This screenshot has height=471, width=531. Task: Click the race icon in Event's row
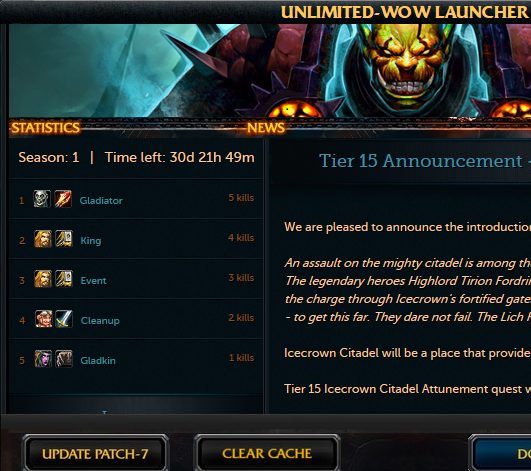click(x=43, y=279)
